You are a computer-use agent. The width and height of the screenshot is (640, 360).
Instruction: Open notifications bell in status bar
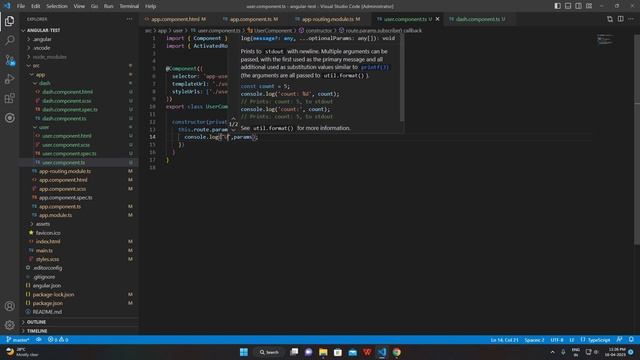tap(631, 340)
